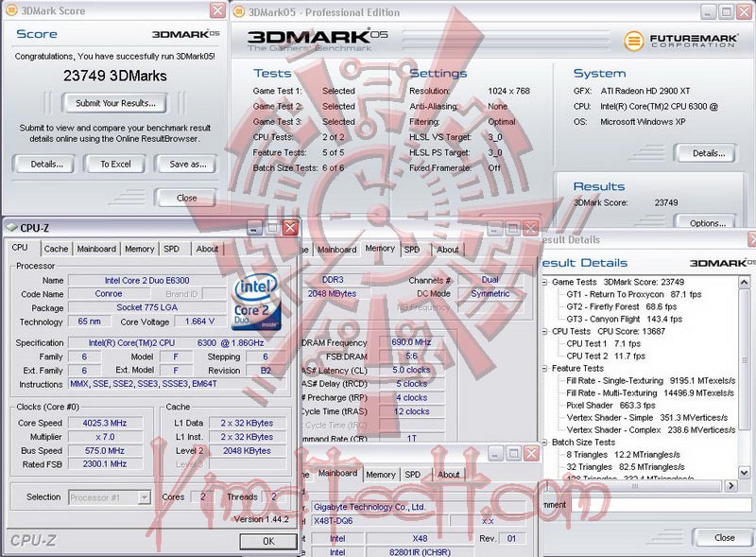The width and height of the screenshot is (756, 557).
Task: Click the 23749 3DMarks score text
Action: click(x=114, y=76)
